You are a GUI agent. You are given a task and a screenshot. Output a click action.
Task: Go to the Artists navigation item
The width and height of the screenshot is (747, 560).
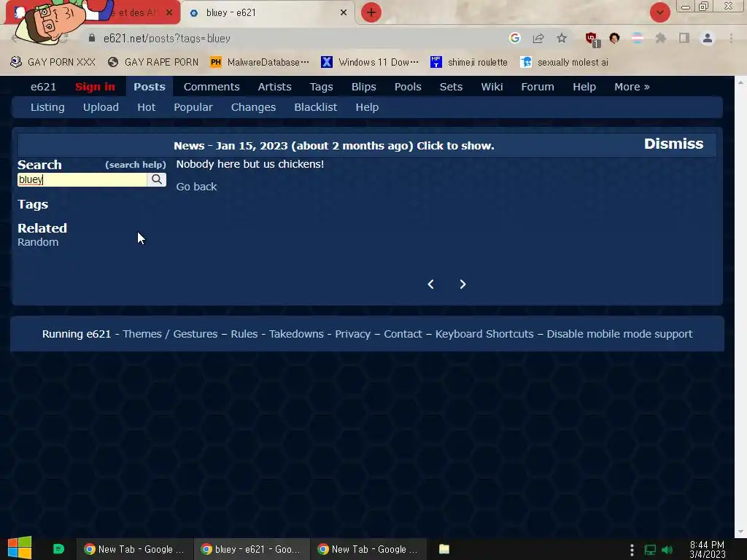(274, 87)
